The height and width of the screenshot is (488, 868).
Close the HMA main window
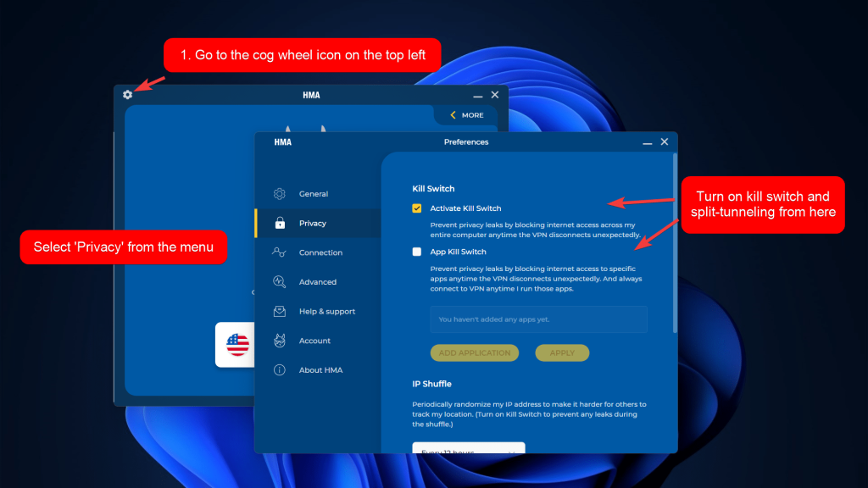495,95
